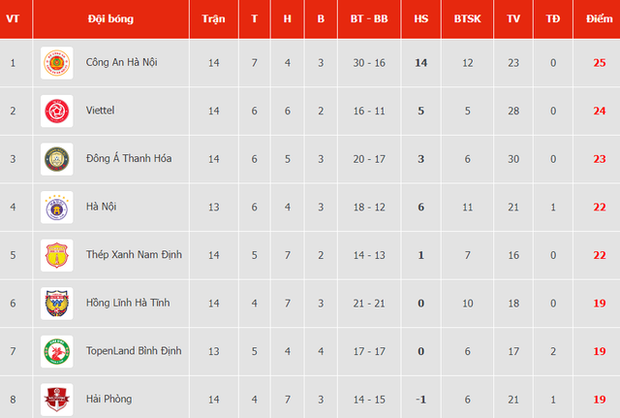Click Công An Hà Nội's 25 points
The height and width of the screenshot is (418, 620).
coord(599,63)
